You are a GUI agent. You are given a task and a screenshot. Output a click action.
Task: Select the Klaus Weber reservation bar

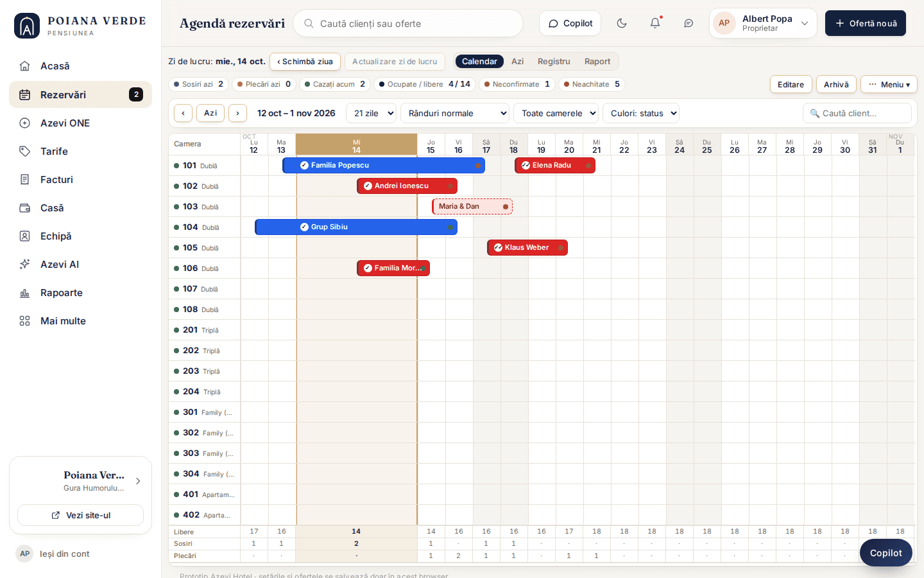tap(527, 247)
